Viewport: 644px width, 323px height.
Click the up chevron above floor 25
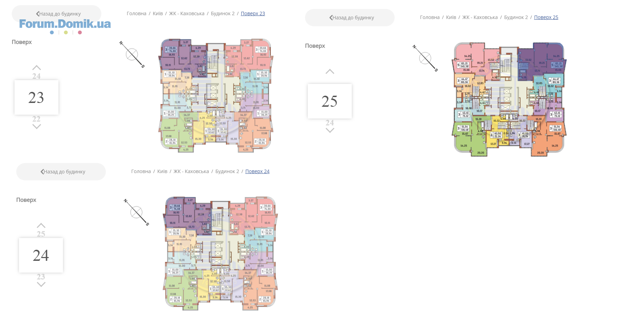[330, 72]
